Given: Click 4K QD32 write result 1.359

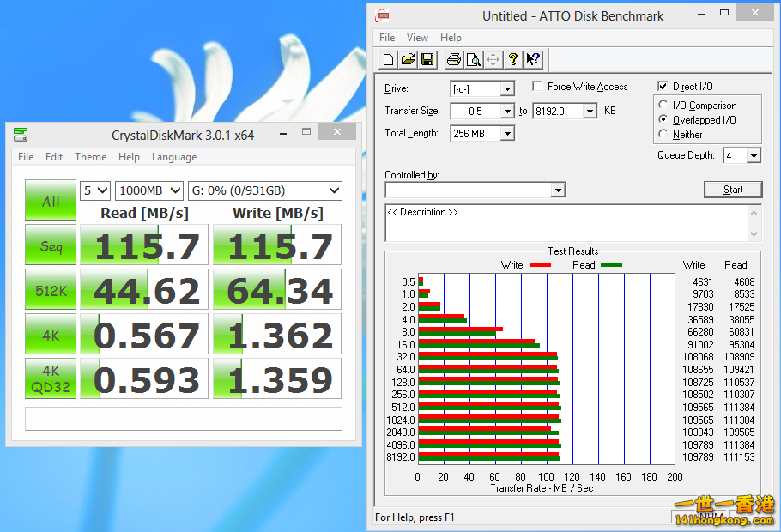Looking at the screenshot, I should point(277,378).
